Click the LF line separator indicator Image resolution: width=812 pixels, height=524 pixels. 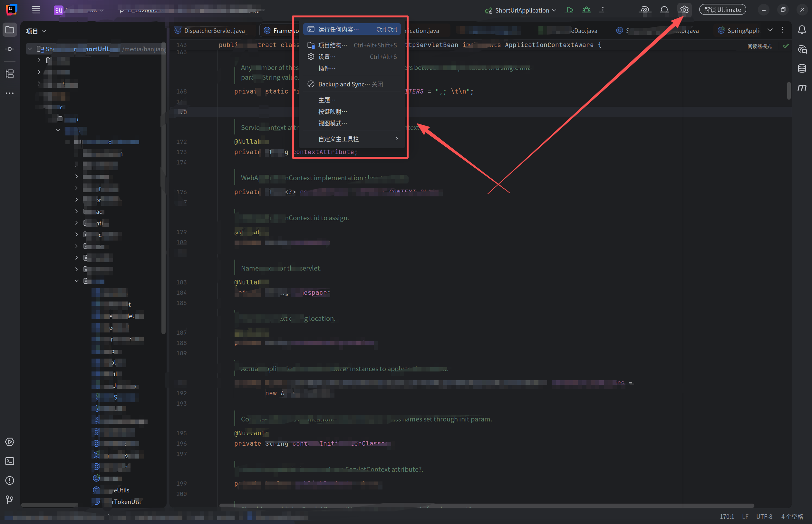click(745, 516)
